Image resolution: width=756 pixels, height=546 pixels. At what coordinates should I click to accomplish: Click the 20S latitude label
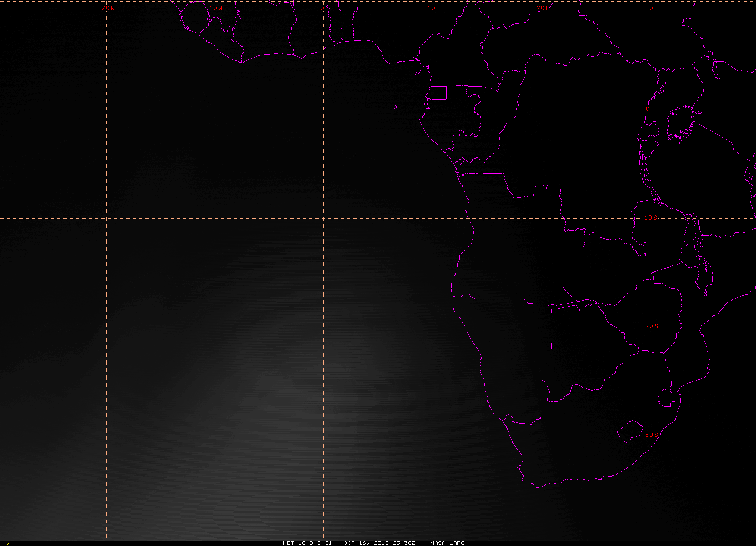pos(651,326)
